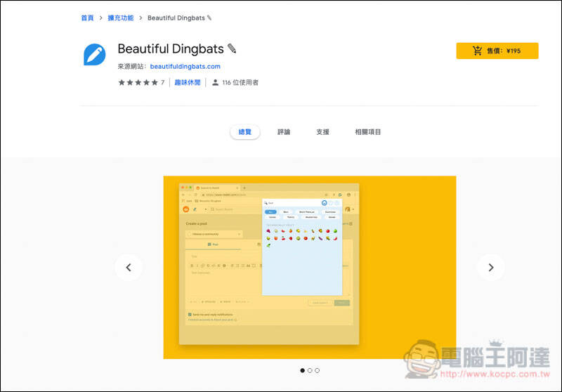Click the shopping cart price button ¥195
The image size is (562, 392).
point(497,51)
